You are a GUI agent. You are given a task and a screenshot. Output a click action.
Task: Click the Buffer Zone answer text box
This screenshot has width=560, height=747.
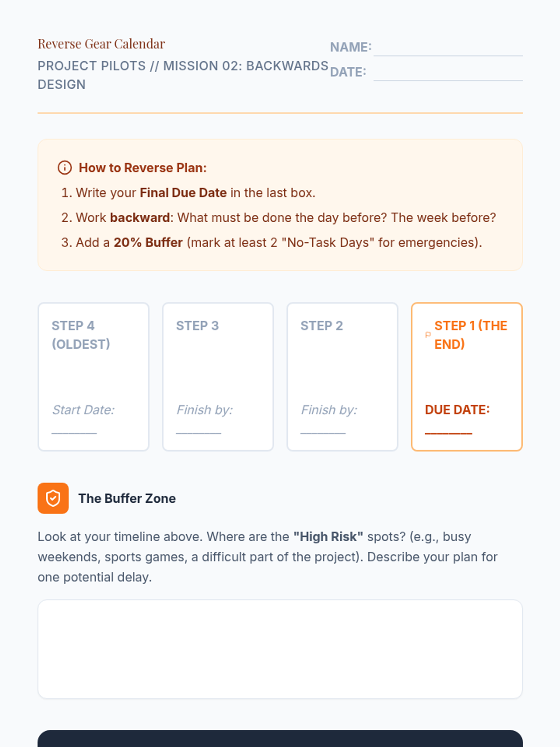(280, 649)
